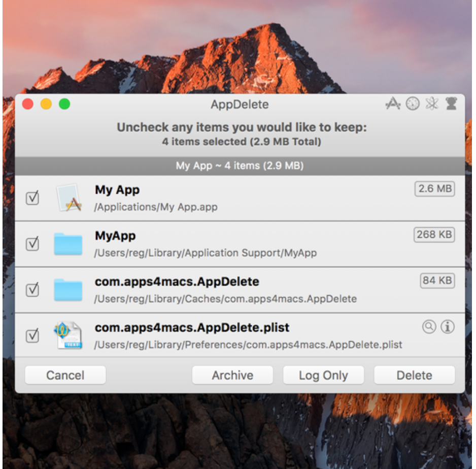Click the 84 KB size badge
Viewport: 476px width, 469px height.
(437, 280)
